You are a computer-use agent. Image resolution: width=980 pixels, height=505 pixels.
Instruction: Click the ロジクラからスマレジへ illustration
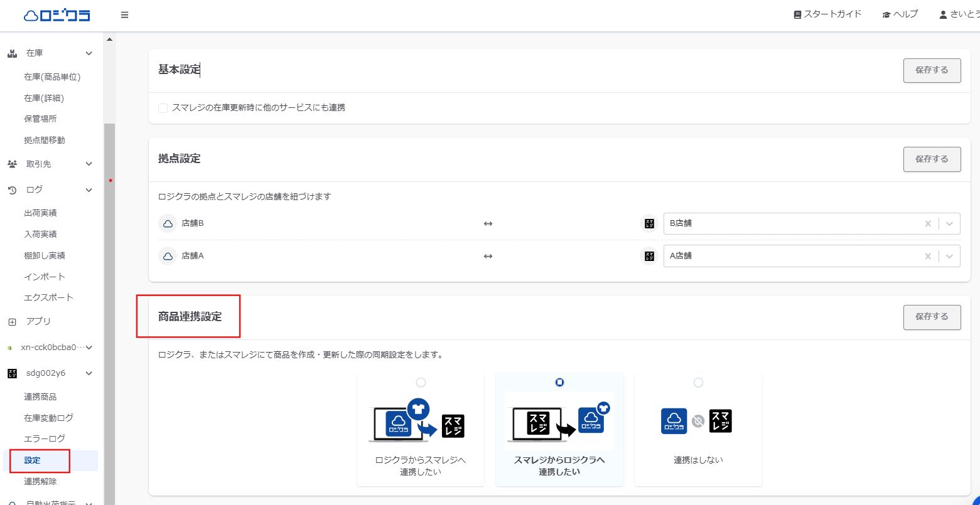coord(417,422)
